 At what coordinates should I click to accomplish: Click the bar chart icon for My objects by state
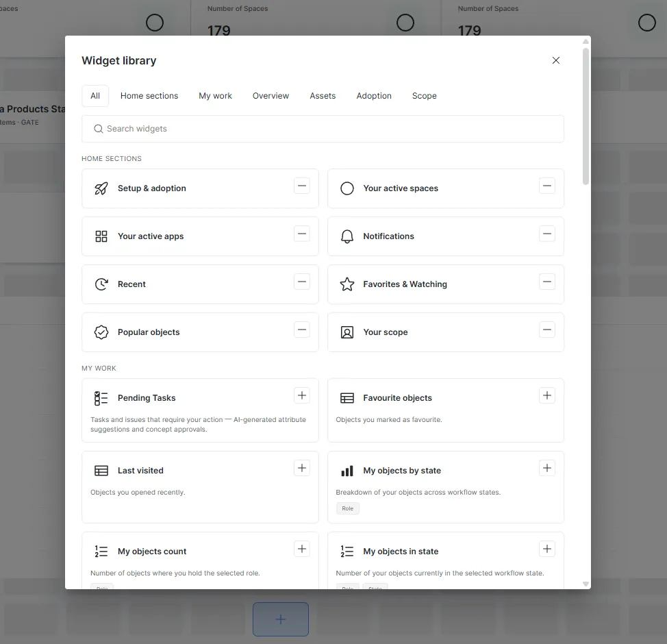click(x=347, y=471)
